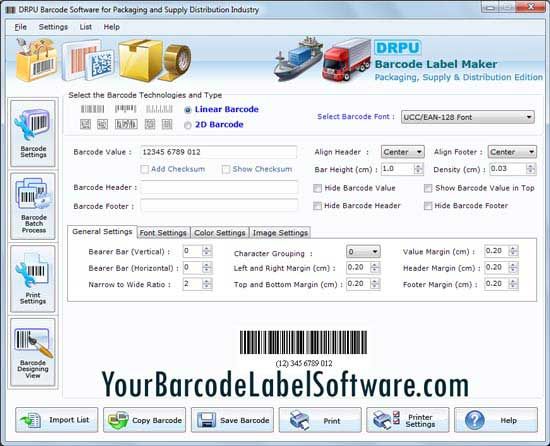Adjust the Bar Height stepper

pos(418,169)
